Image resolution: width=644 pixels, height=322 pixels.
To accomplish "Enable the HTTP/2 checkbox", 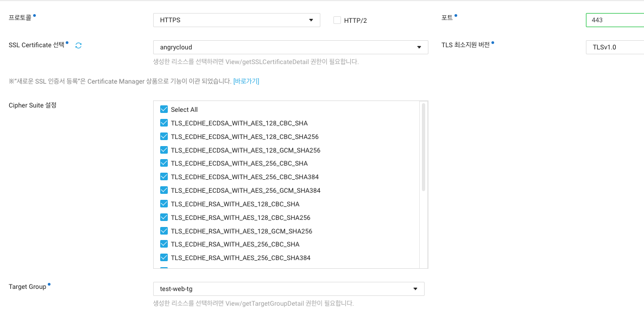I will [x=337, y=20].
